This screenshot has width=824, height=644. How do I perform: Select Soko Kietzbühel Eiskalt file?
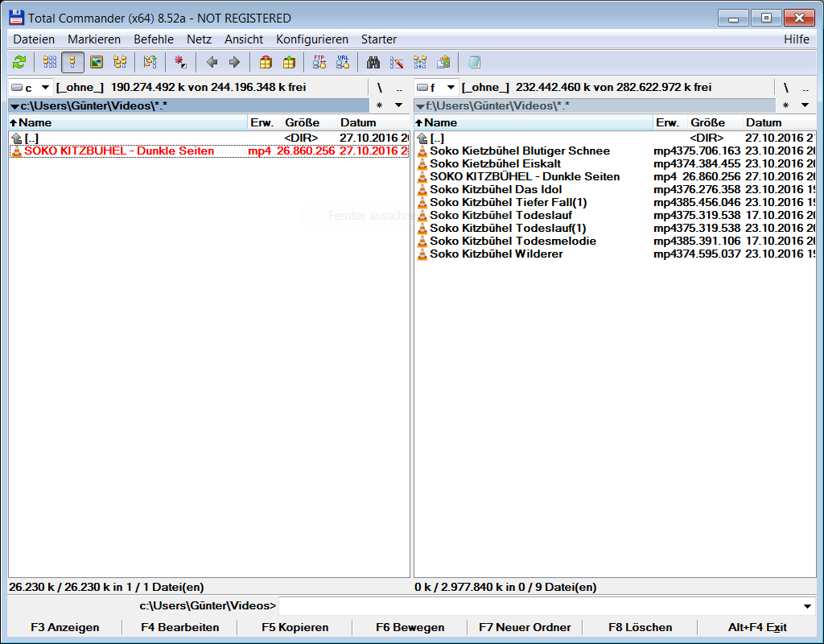[616, 163]
